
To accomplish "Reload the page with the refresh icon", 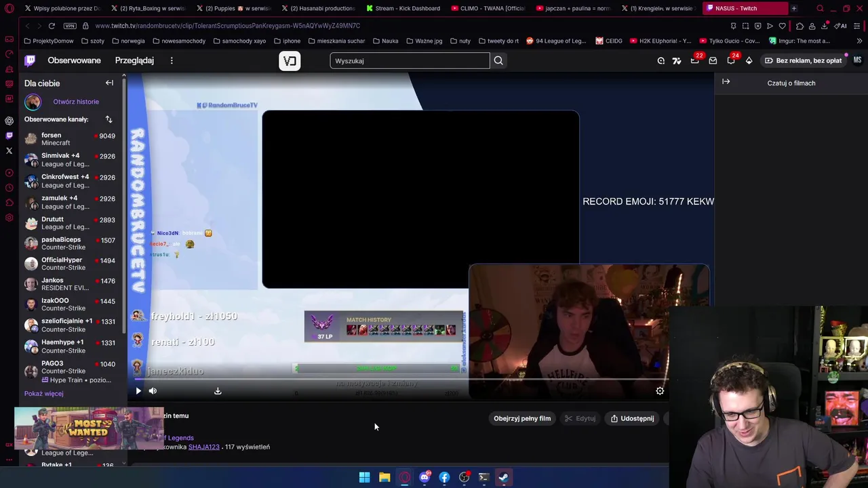I will 52,26.
